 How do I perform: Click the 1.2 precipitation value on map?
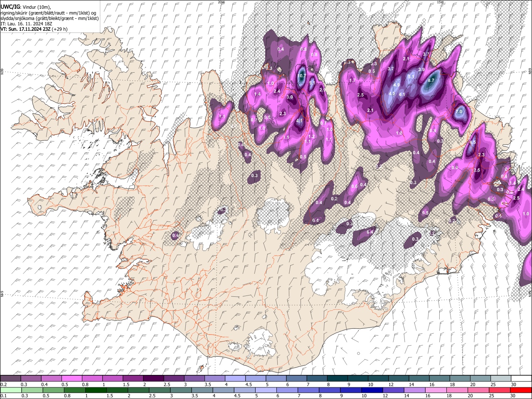point(311,136)
